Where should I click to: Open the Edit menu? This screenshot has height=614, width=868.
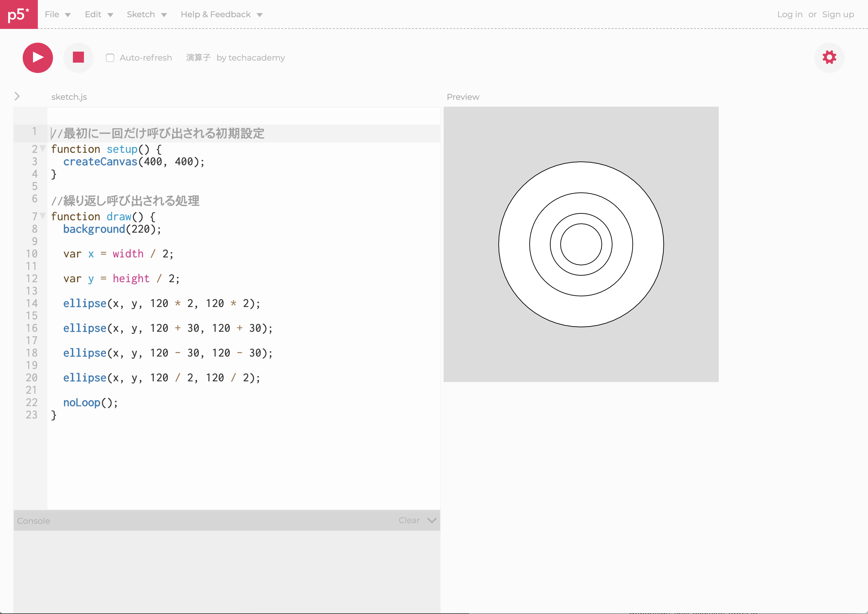(x=99, y=14)
